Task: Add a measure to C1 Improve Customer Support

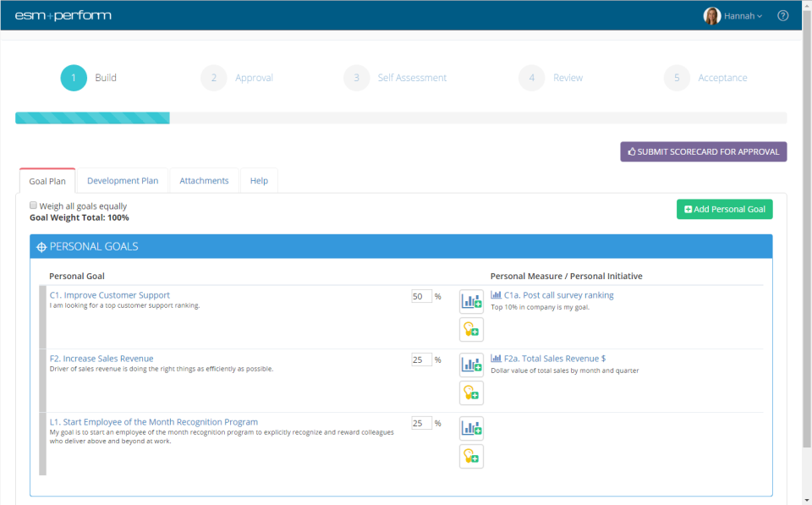Action: (471, 301)
